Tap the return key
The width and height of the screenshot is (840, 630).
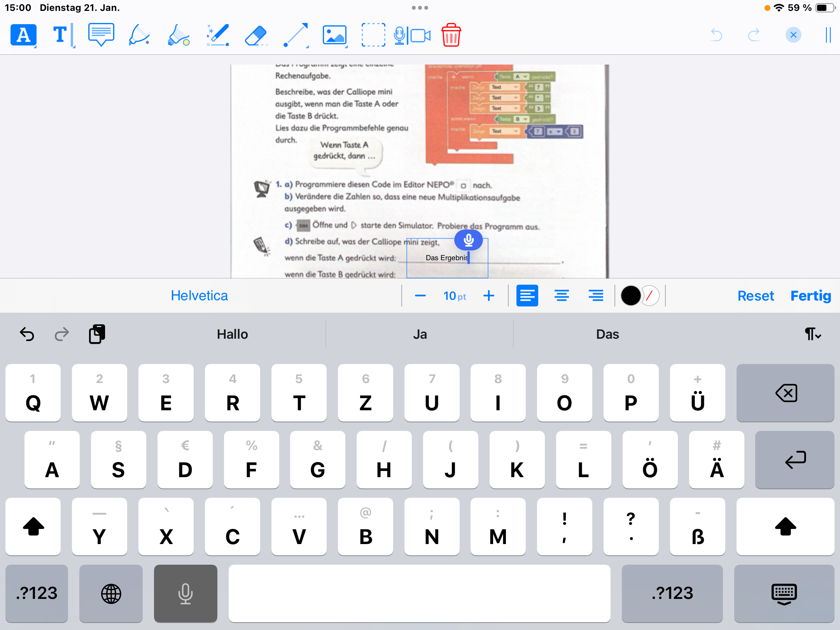point(794,460)
